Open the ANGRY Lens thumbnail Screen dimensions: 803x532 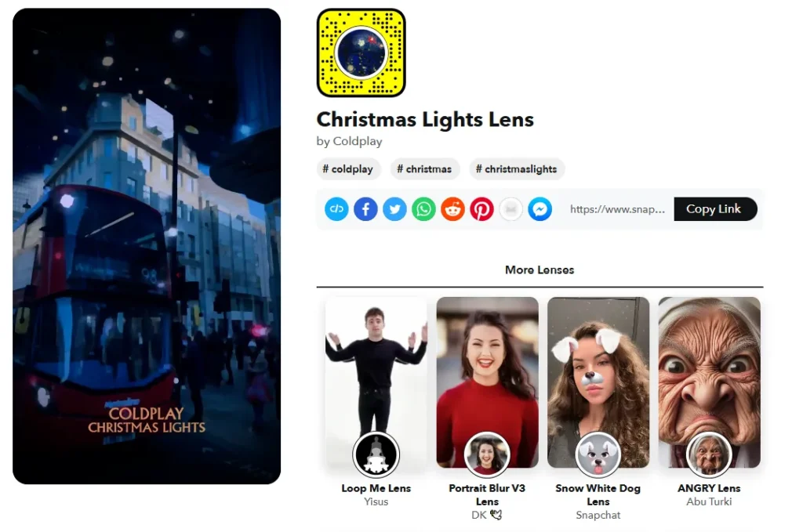(x=709, y=382)
